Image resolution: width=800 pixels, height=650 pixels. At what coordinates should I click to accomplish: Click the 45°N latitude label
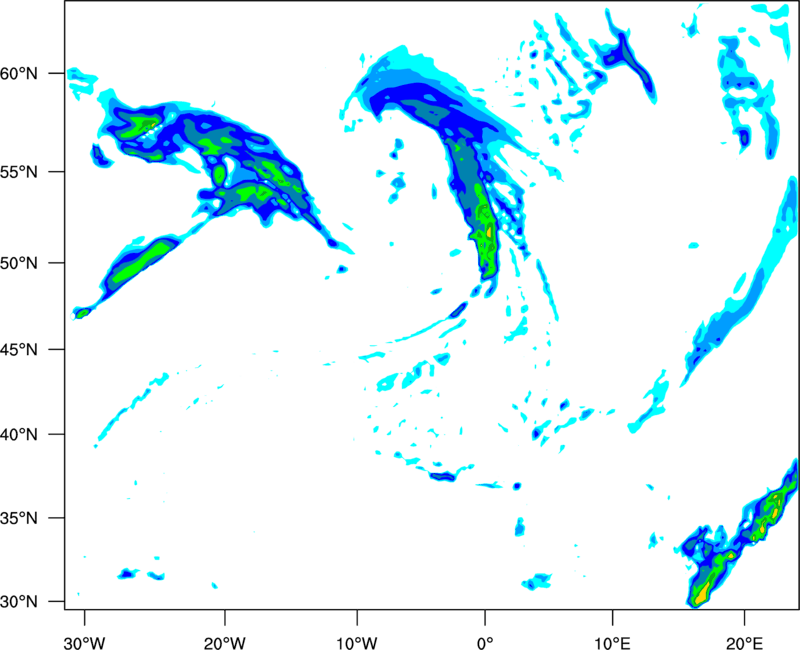pyautogui.click(x=19, y=350)
